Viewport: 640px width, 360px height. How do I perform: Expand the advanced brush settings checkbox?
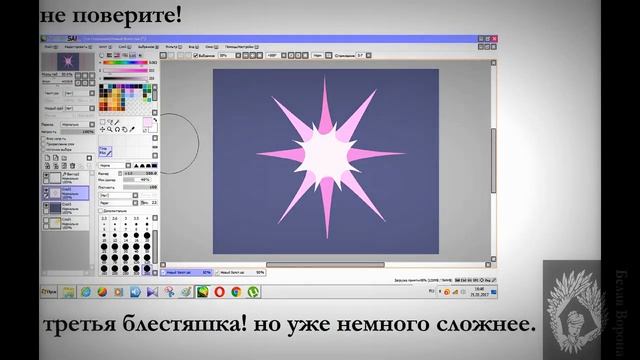tap(100, 211)
